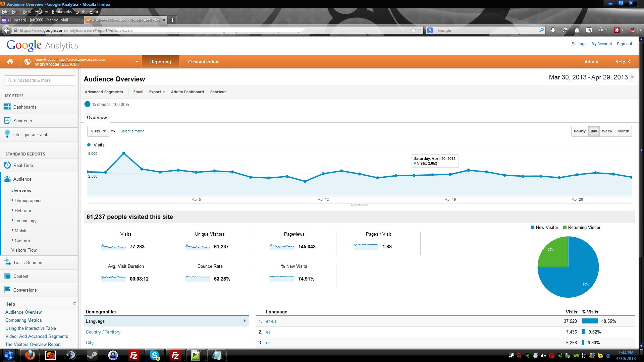Open Steam from the Windows taskbar
644x362 pixels.
point(92,355)
